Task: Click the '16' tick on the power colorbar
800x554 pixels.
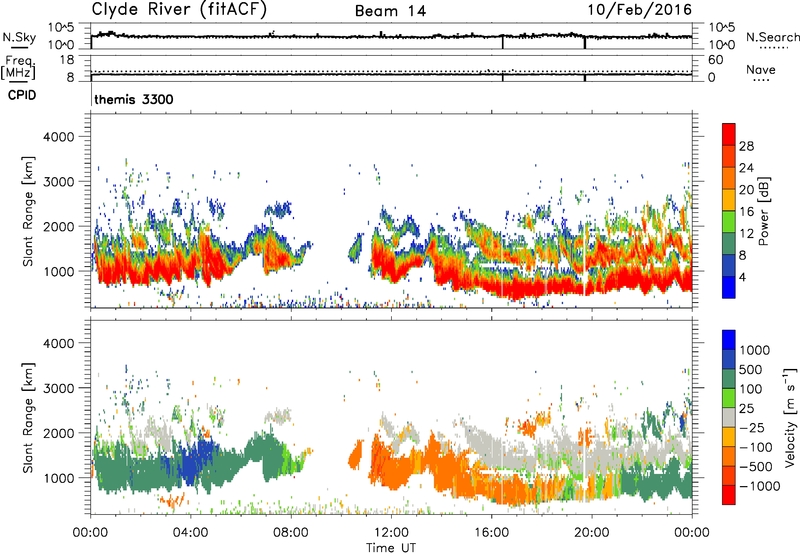Action: coord(746,212)
